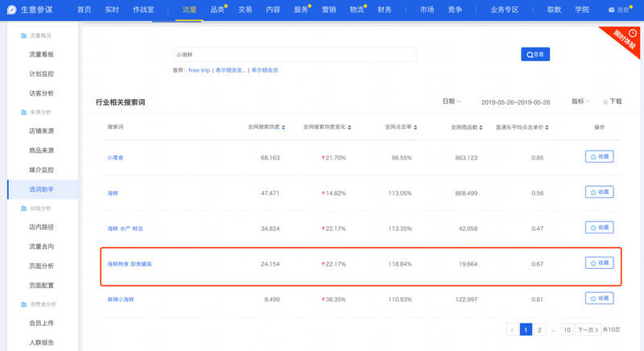Click the free trip recommended link
The height and width of the screenshot is (351, 644).
199,70
